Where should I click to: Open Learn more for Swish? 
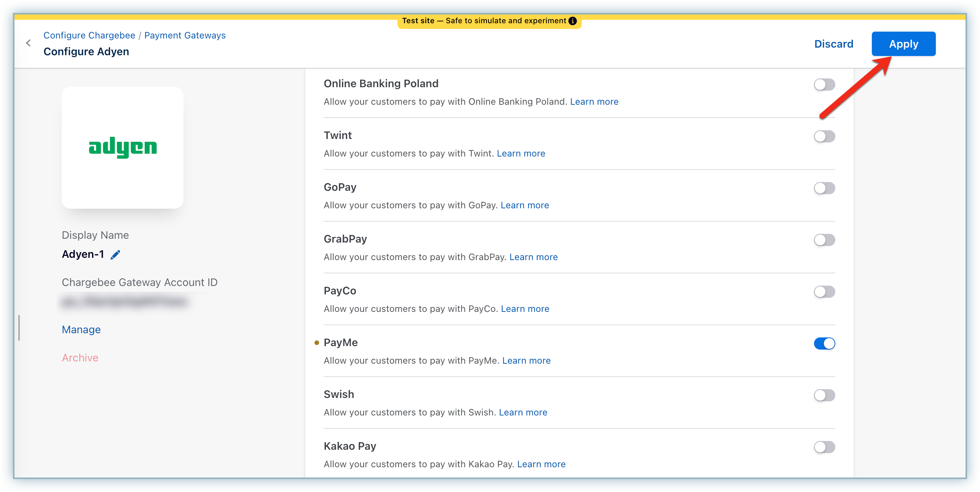click(x=523, y=412)
